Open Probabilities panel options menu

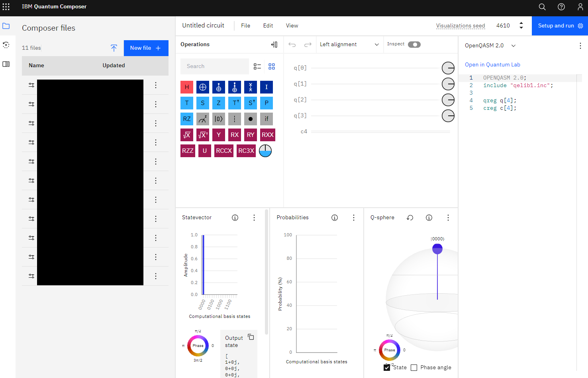click(354, 218)
